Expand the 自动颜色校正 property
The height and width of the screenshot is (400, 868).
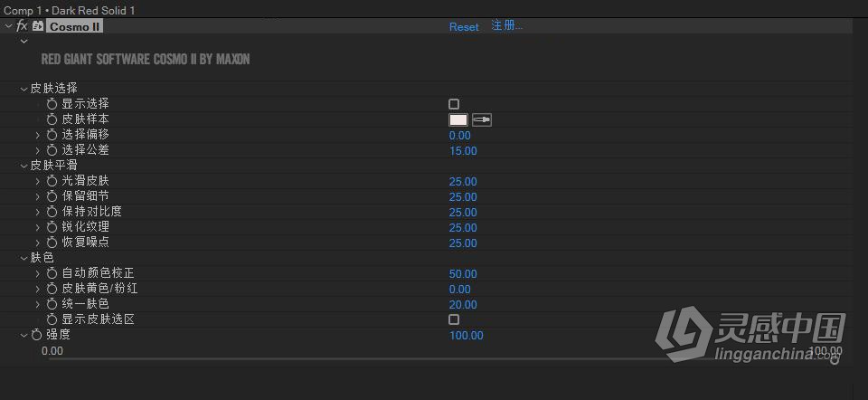pos(38,273)
